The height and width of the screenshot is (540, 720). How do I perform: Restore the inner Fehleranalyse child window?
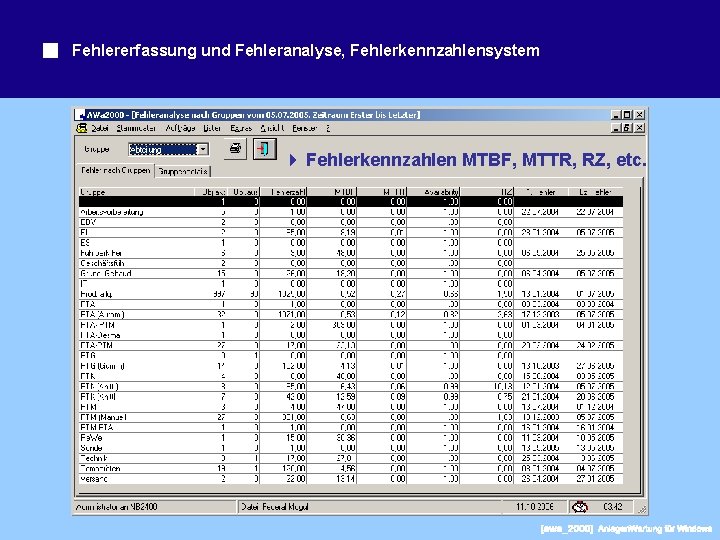coord(628,128)
